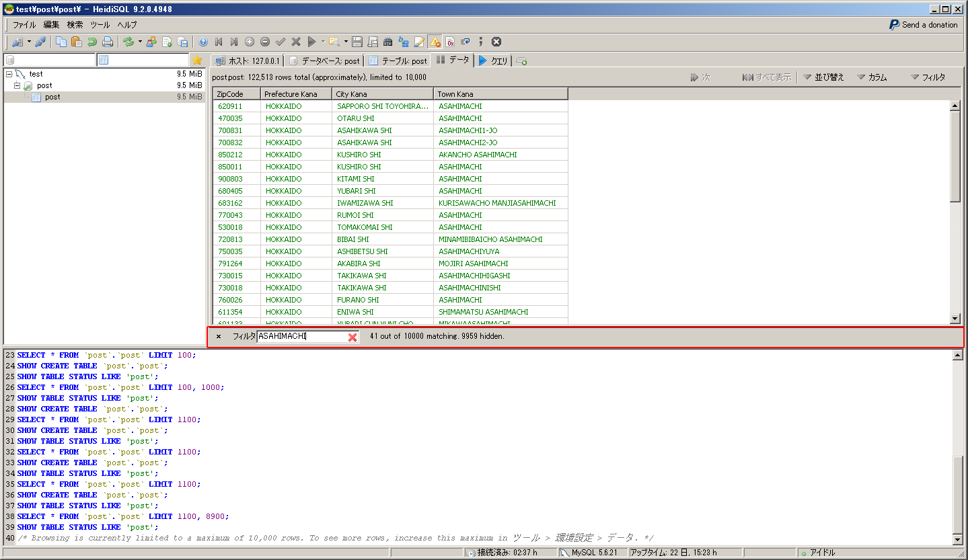Sort by the City Kana column header

click(x=383, y=94)
